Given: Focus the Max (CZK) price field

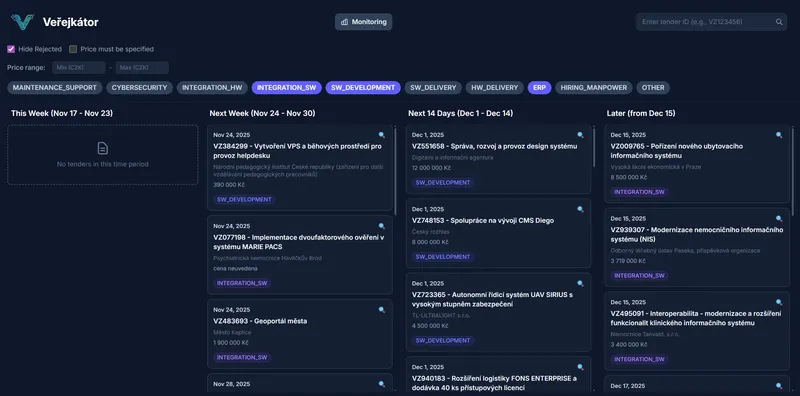Looking at the screenshot, I should coord(142,68).
